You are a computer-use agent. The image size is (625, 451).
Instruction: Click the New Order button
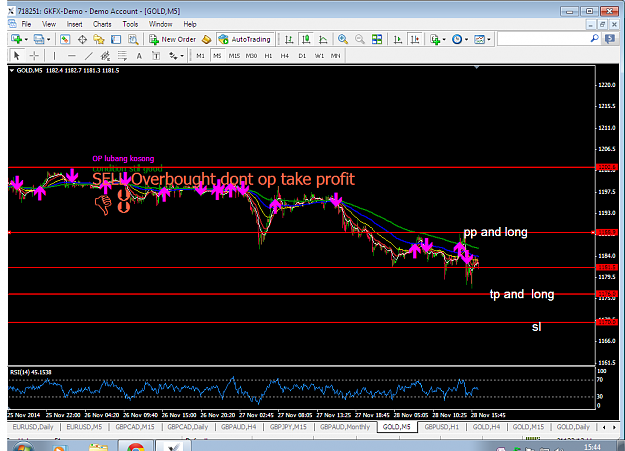click(172, 39)
